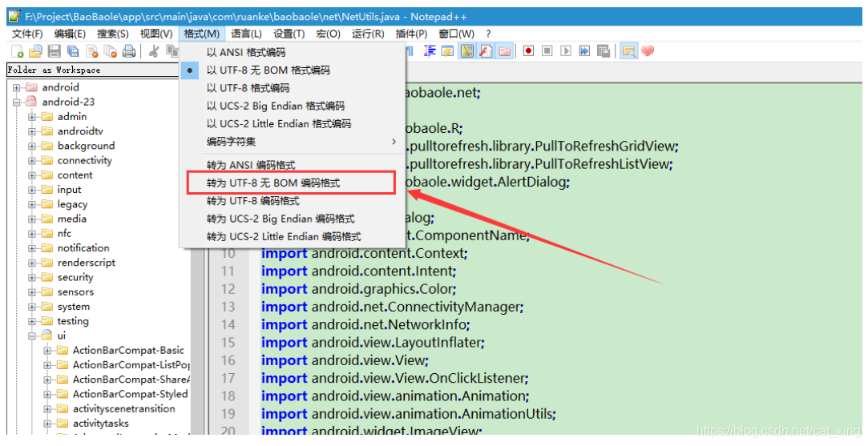Open the 插件(P) menu
The height and width of the screenshot is (446, 868).
click(411, 34)
